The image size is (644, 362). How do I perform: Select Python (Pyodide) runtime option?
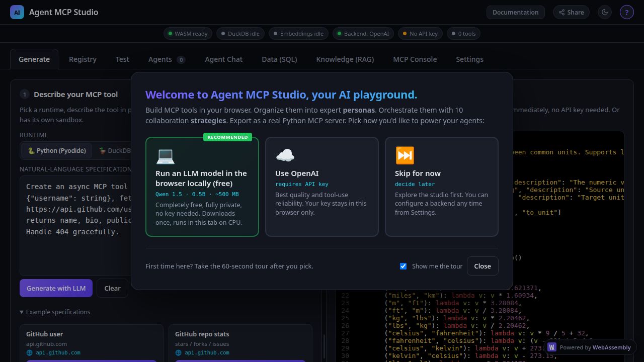coord(57,150)
